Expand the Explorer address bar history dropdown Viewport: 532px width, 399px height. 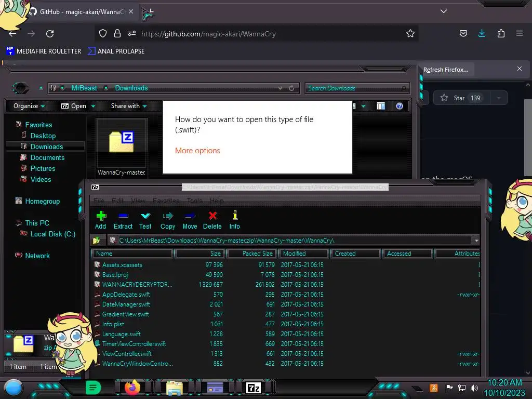280,88
